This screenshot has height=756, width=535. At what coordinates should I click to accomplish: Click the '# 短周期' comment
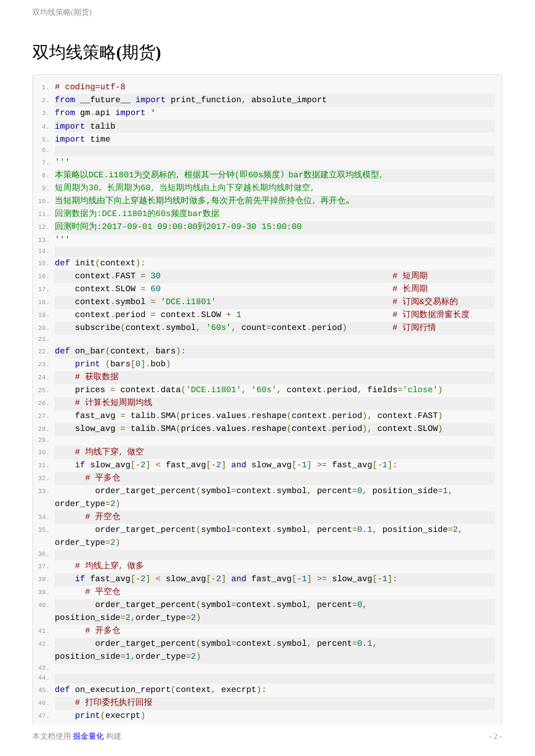(x=410, y=276)
